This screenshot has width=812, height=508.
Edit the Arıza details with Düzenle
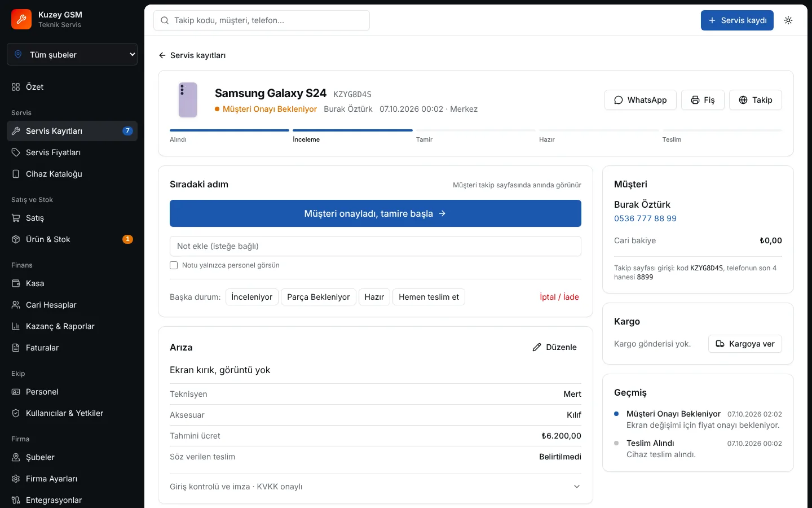click(x=555, y=347)
